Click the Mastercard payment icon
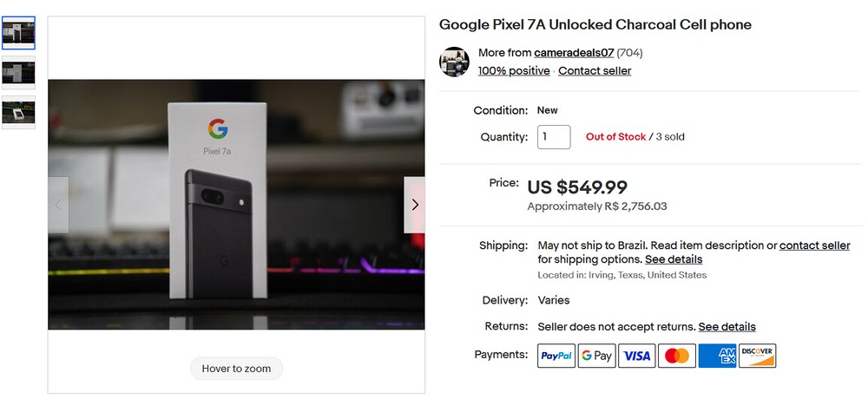 tap(676, 356)
